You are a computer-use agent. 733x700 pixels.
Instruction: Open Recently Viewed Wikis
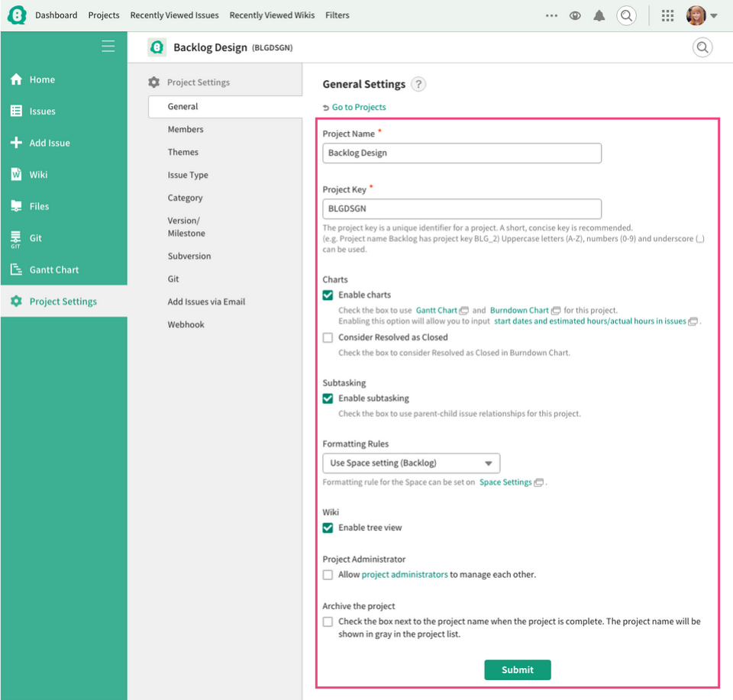[x=272, y=15]
